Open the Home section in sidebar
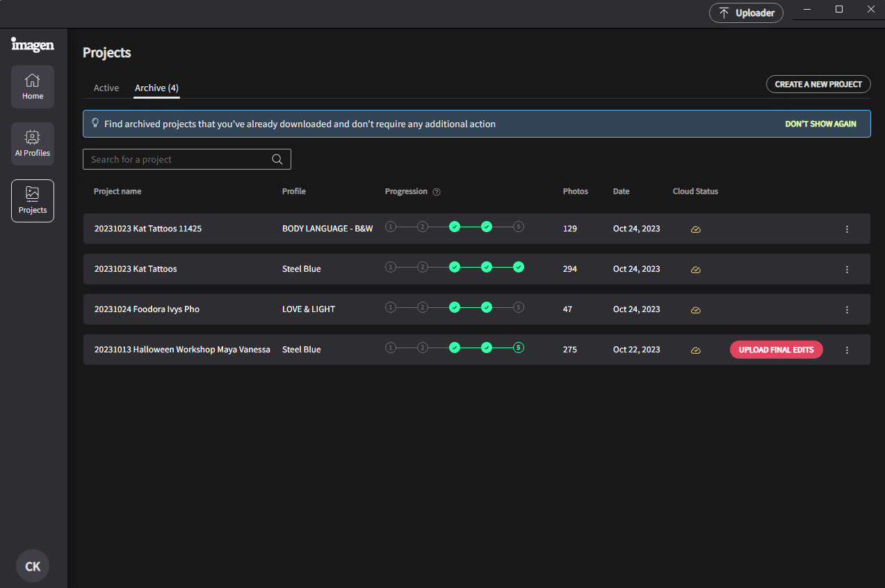This screenshot has height=588, width=885. 33,87
